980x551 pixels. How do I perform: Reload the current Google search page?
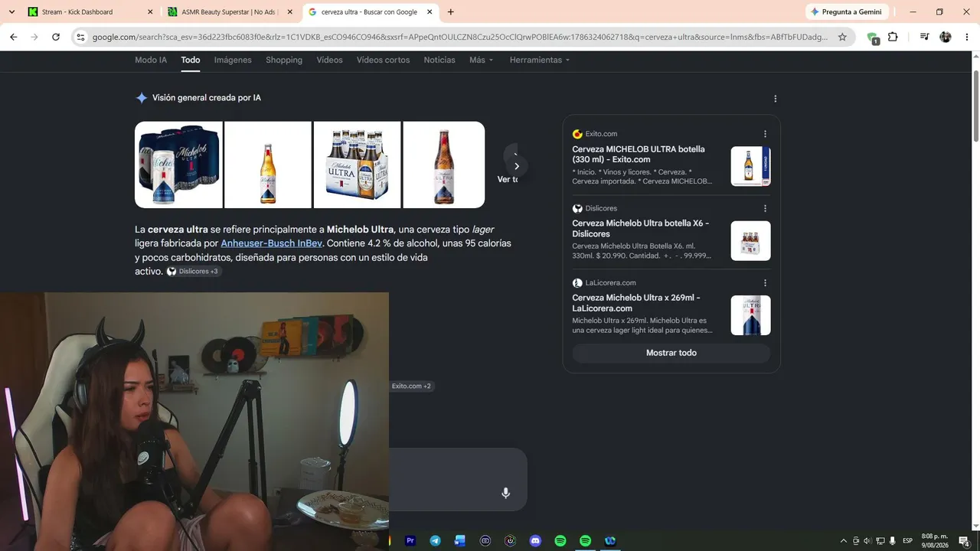pyautogui.click(x=56, y=37)
